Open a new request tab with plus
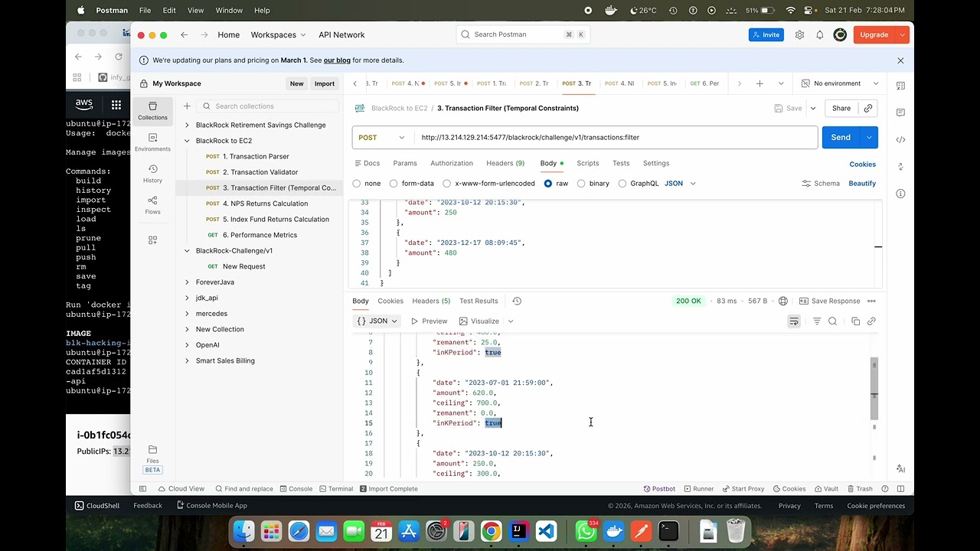Screen dimensions: 980x551 759,83
